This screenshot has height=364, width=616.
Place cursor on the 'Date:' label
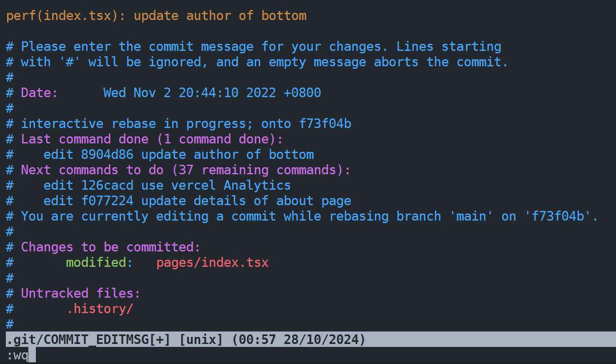point(40,93)
